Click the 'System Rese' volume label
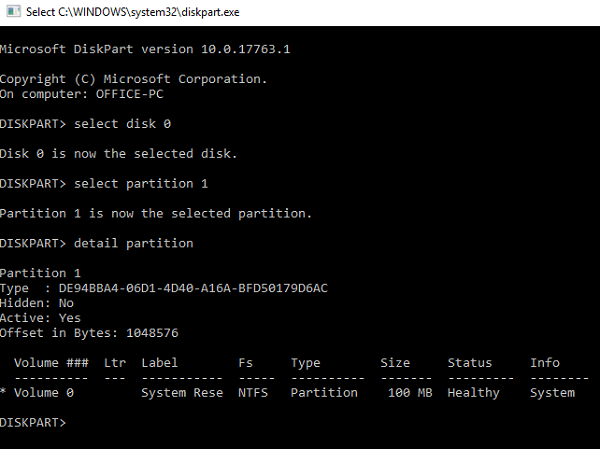Image resolution: width=600 pixels, height=449 pixels. click(x=182, y=393)
